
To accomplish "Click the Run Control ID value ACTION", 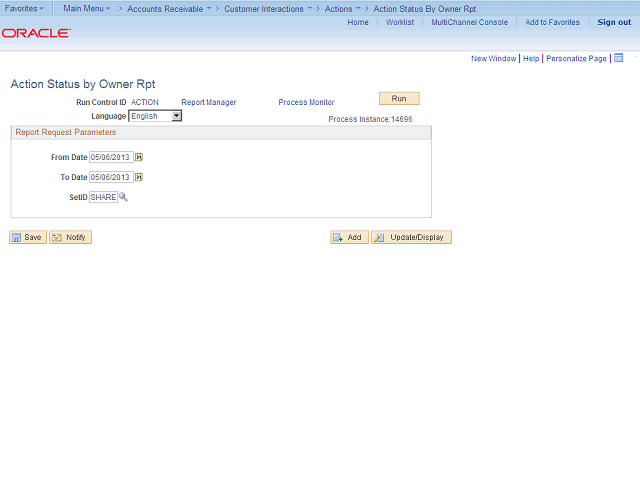I will (x=144, y=102).
